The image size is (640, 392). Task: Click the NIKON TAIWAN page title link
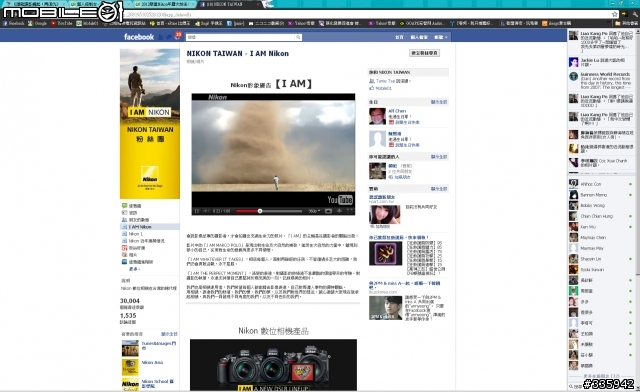tap(214, 53)
